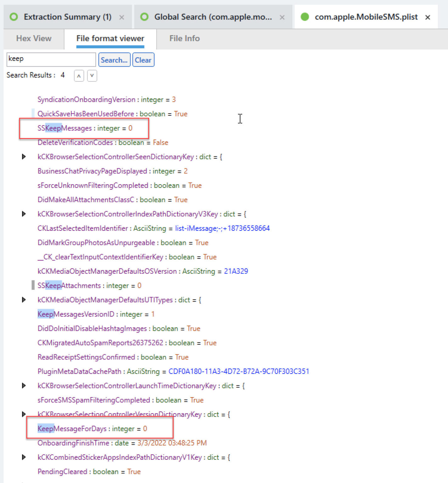Open the File Info tab
Screen dimensions: 448x483
click(184, 38)
